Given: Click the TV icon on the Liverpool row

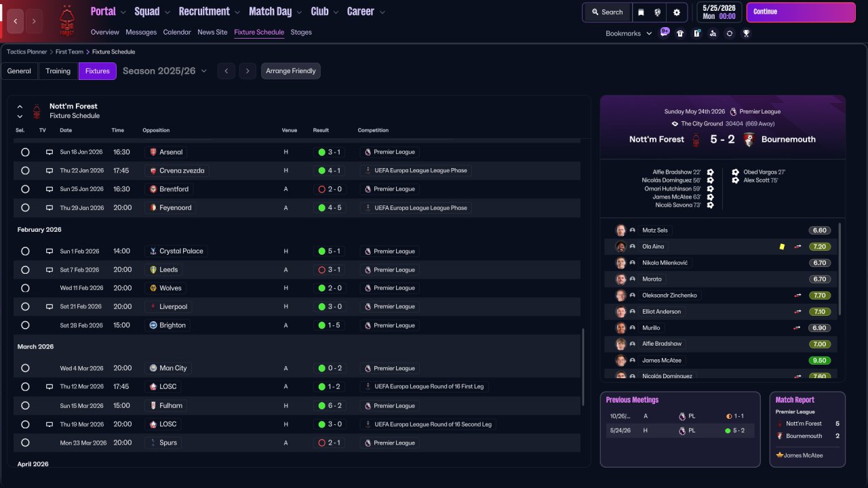Looking at the screenshot, I should pyautogui.click(x=49, y=307).
